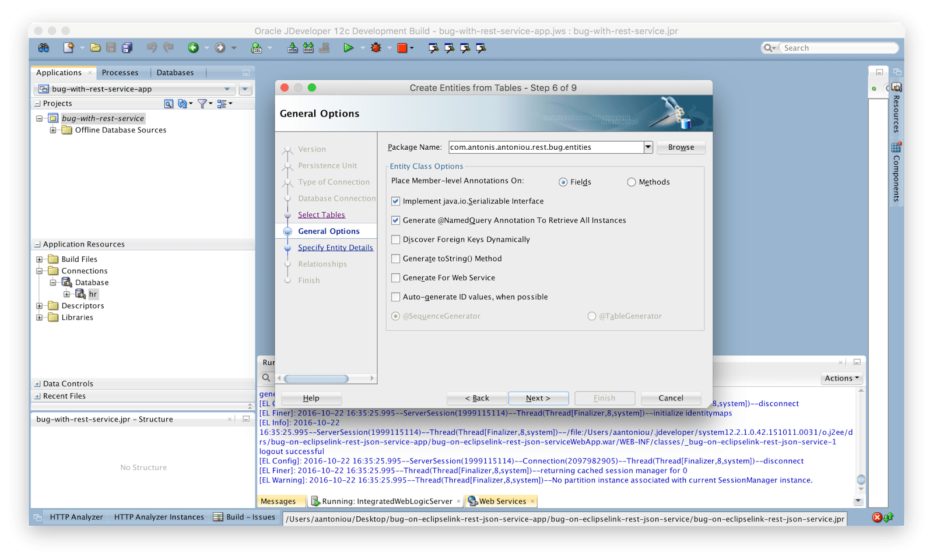Click the Help button in wizard
This screenshot has width=933, height=560.
pos(311,398)
